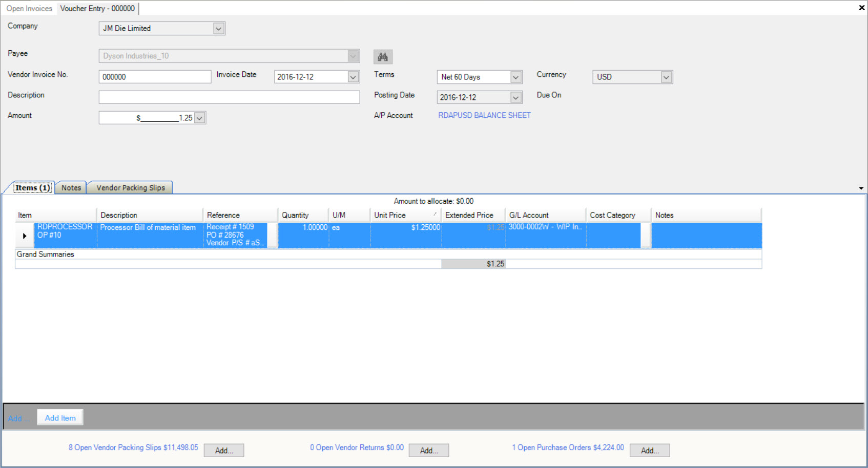This screenshot has width=868, height=468.
Task: Sort by the Extended Price column header
Action: (x=473, y=215)
